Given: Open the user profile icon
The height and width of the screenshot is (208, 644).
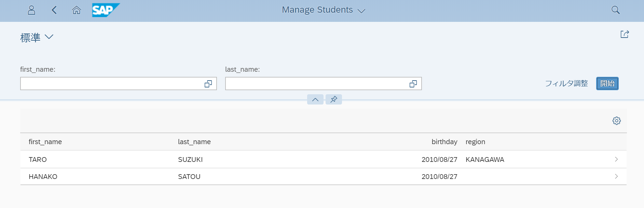Looking at the screenshot, I should click(31, 10).
